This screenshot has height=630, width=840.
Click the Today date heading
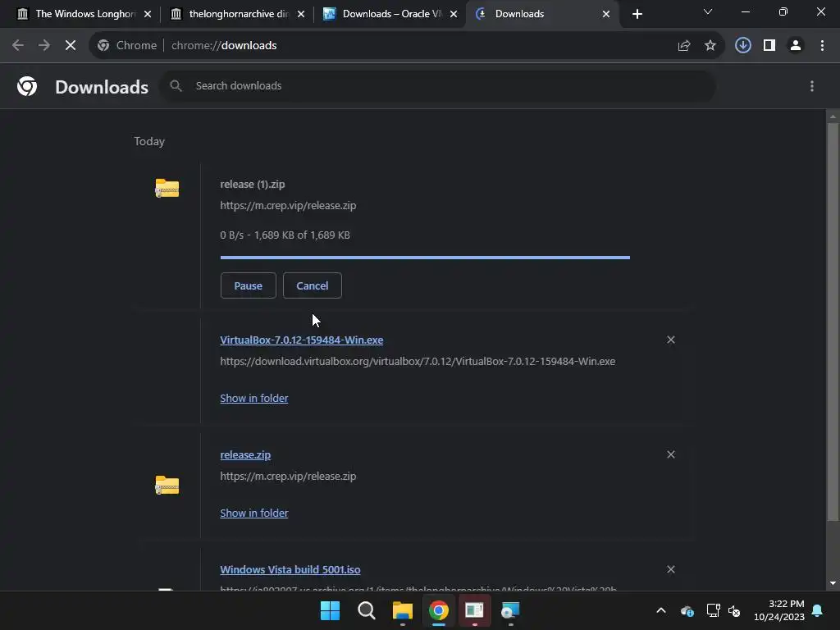click(149, 141)
